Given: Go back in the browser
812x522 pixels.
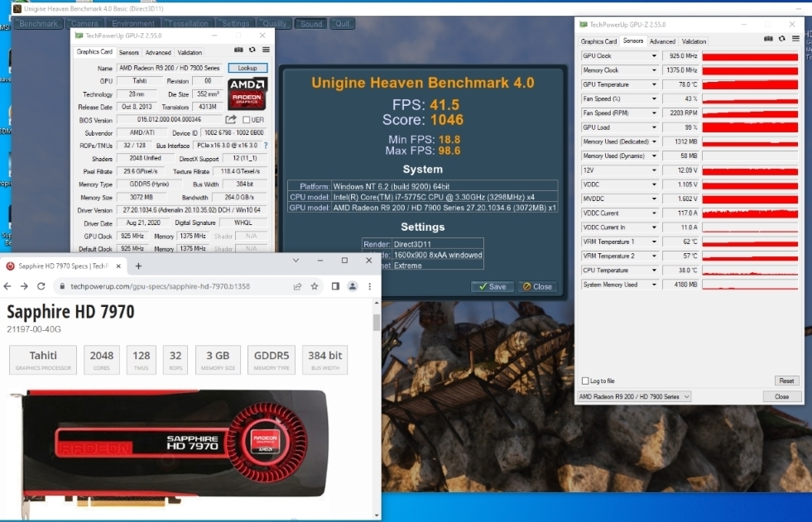Looking at the screenshot, I should click(x=7, y=286).
